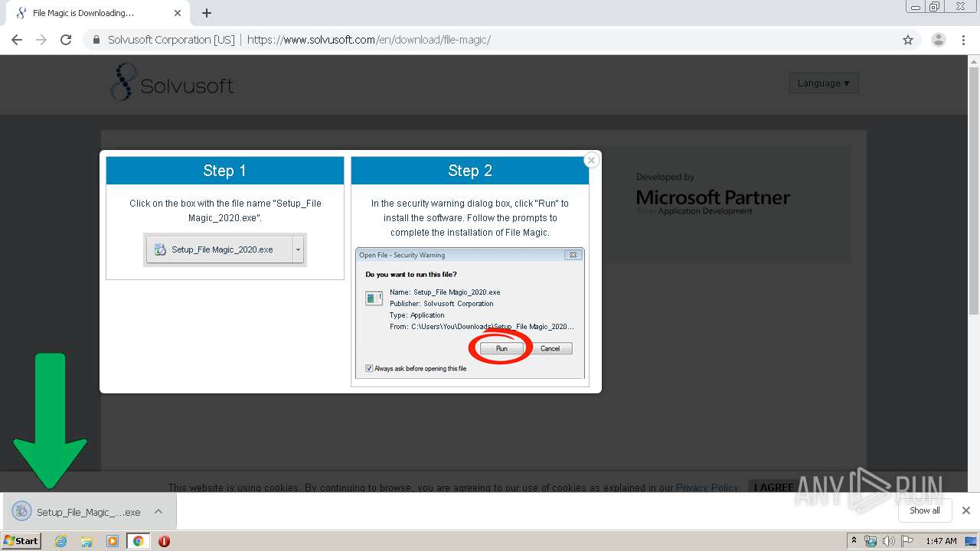Open Windows Media Player taskbar icon

point(113,541)
